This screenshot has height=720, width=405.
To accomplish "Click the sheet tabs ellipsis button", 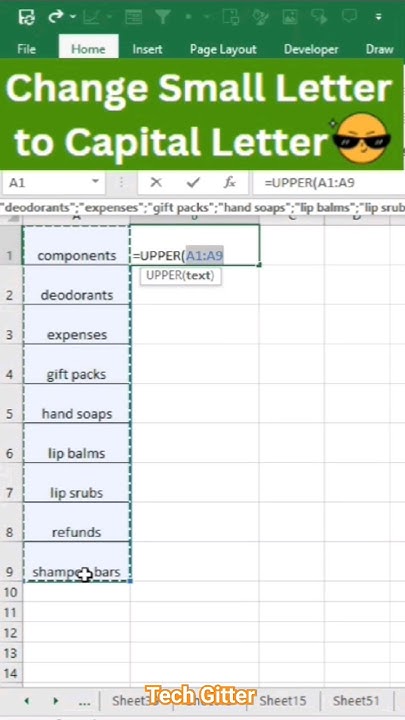I will [x=84, y=703].
